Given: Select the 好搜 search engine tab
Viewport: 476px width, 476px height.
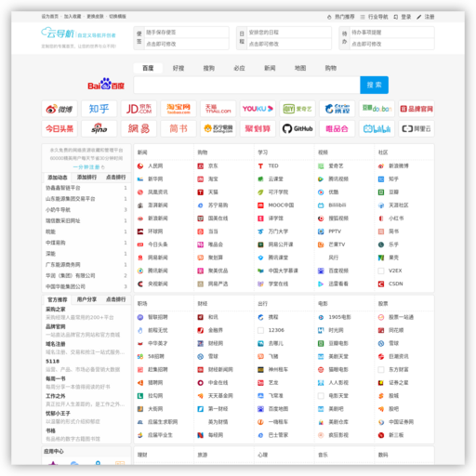Looking at the screenshot, I should pos(178,68).
